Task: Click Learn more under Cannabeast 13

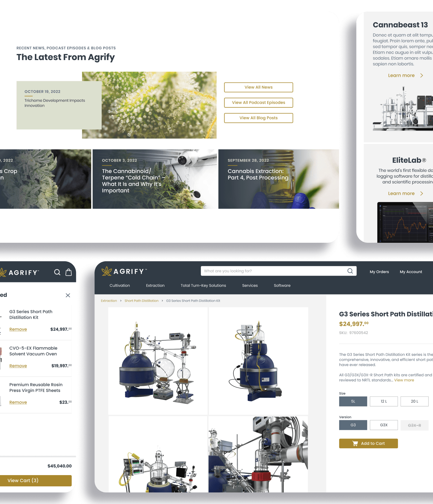Action: (401, 75)
